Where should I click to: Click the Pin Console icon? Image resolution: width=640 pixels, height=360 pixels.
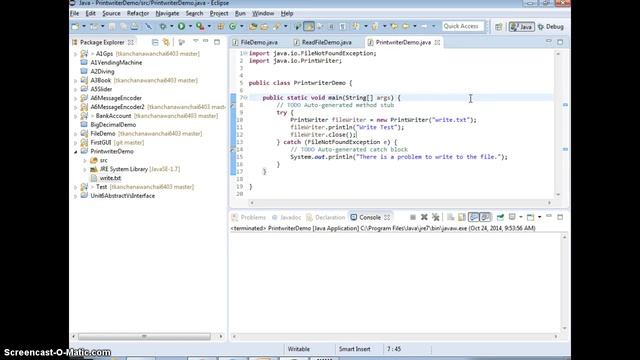point(500,217)
